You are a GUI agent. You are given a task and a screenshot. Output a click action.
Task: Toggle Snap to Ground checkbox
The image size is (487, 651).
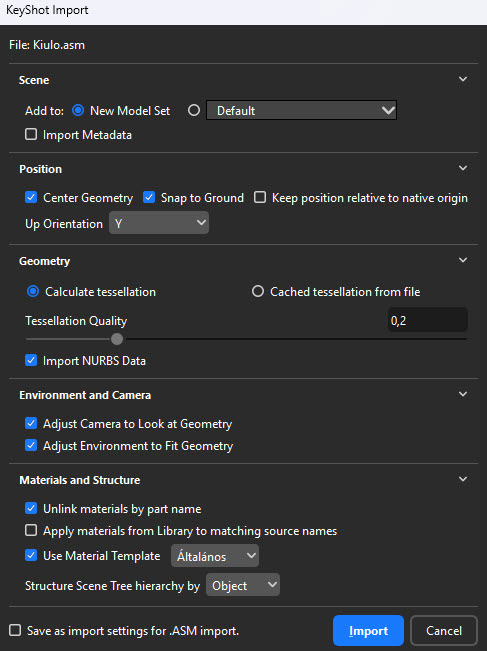click(149, 197)
